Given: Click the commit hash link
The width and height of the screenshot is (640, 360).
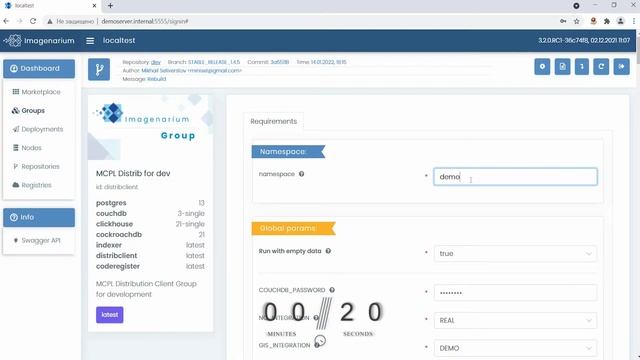Looking at the screenshot, I should coord(280,62).
